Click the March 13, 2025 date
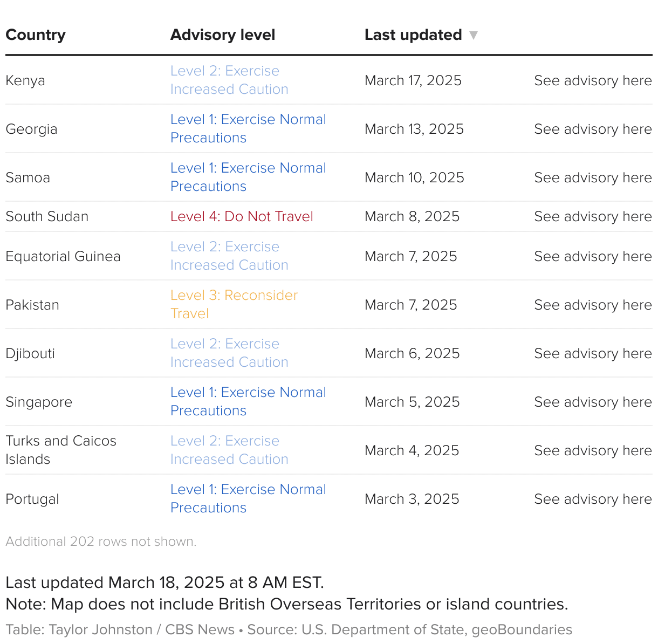Screen dimensions: 658x644 tap(414, 129)
